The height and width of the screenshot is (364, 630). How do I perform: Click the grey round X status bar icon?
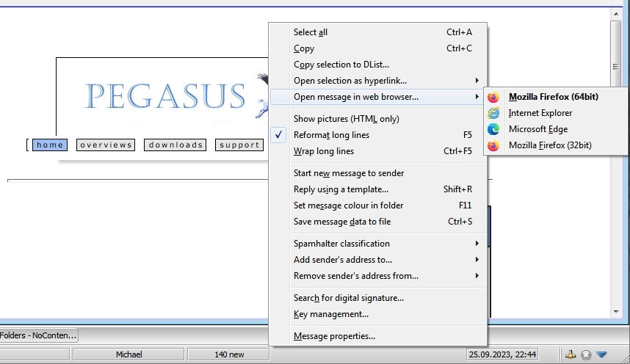(586, 354)
